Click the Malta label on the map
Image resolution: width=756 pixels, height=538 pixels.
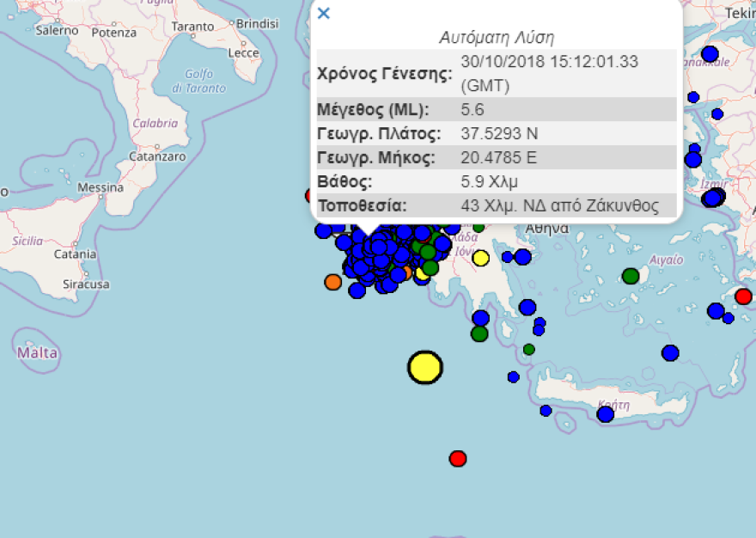[x=38, y=352]
